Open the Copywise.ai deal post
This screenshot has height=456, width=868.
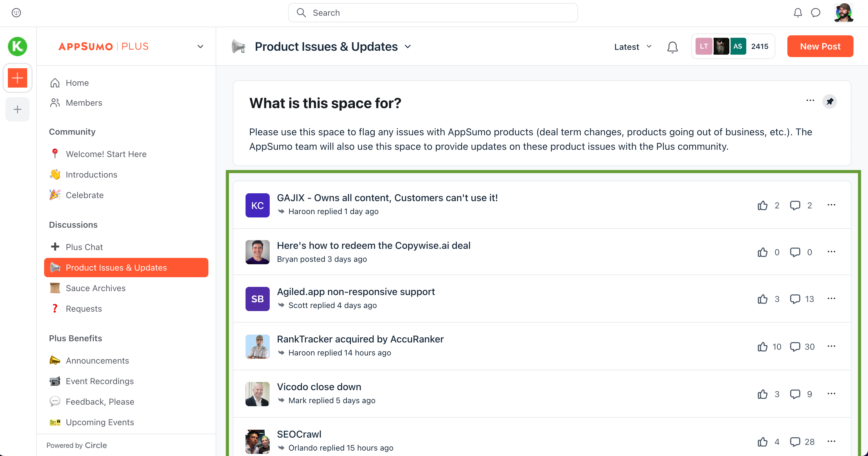pos(373,246)
